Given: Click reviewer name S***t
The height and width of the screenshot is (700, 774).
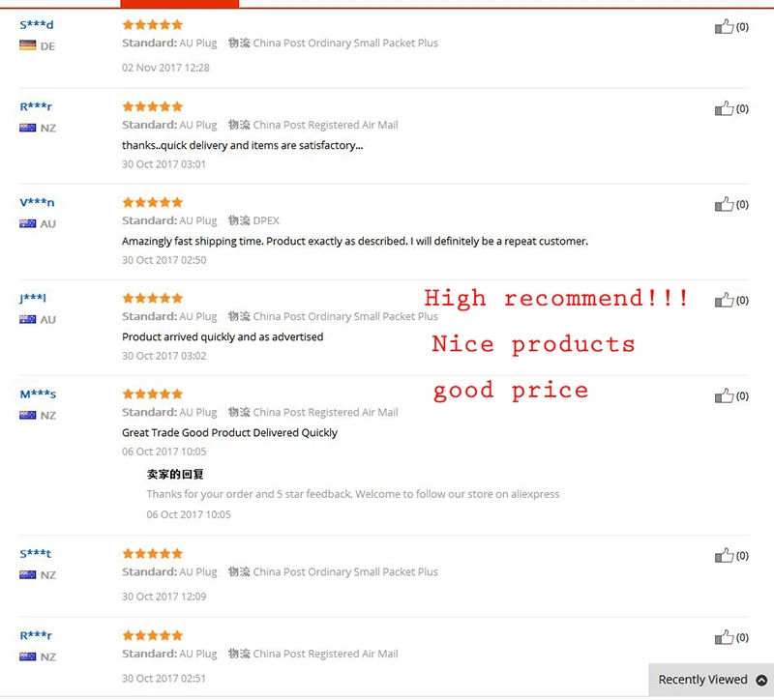Looking at the screenshot, I should coord(36,553).
